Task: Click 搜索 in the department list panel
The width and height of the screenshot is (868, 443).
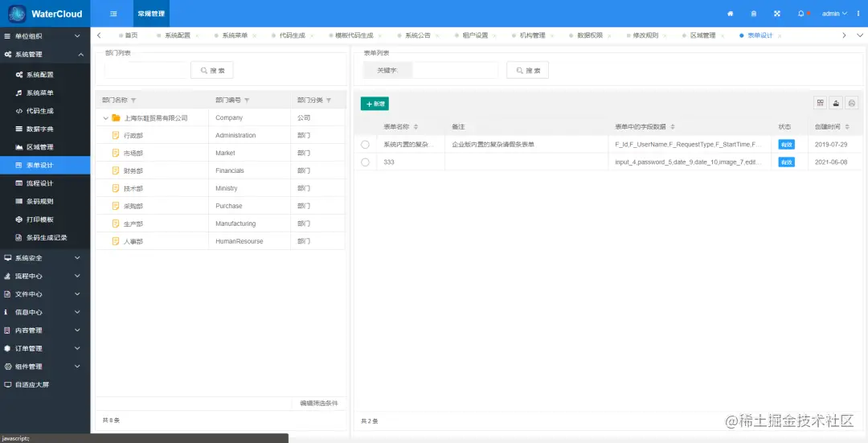Action: tap(212, 70)
